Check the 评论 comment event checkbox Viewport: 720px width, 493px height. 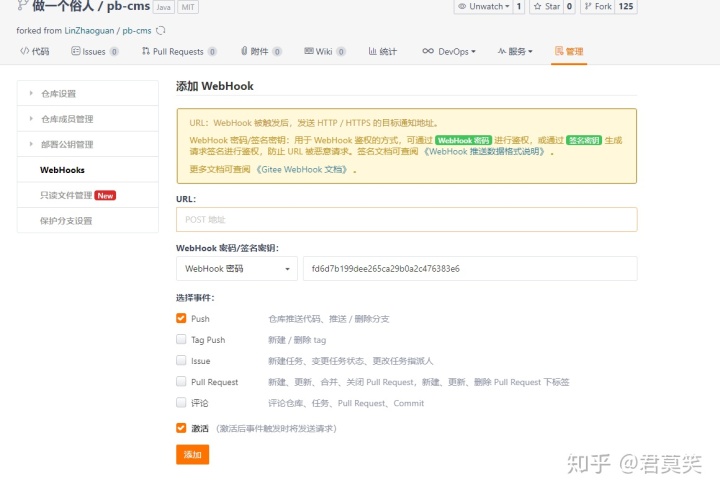tap(181, 403)
